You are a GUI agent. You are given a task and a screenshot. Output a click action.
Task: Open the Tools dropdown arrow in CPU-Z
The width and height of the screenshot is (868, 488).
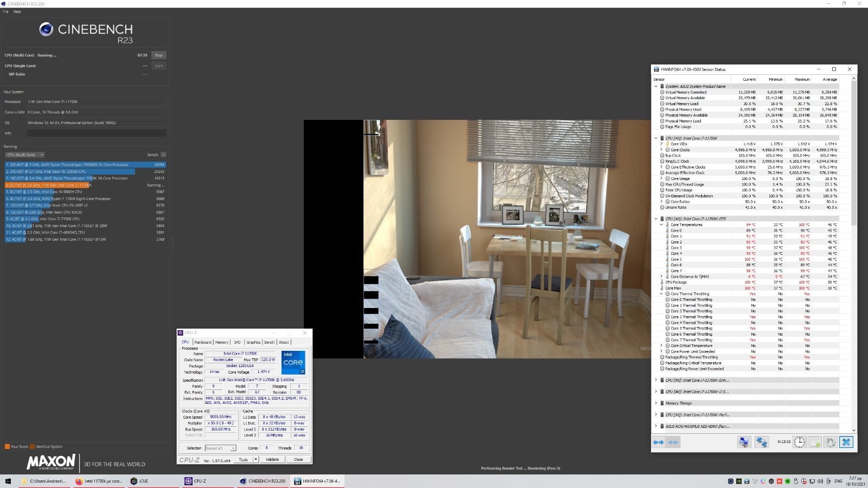(x=256, y=460)
